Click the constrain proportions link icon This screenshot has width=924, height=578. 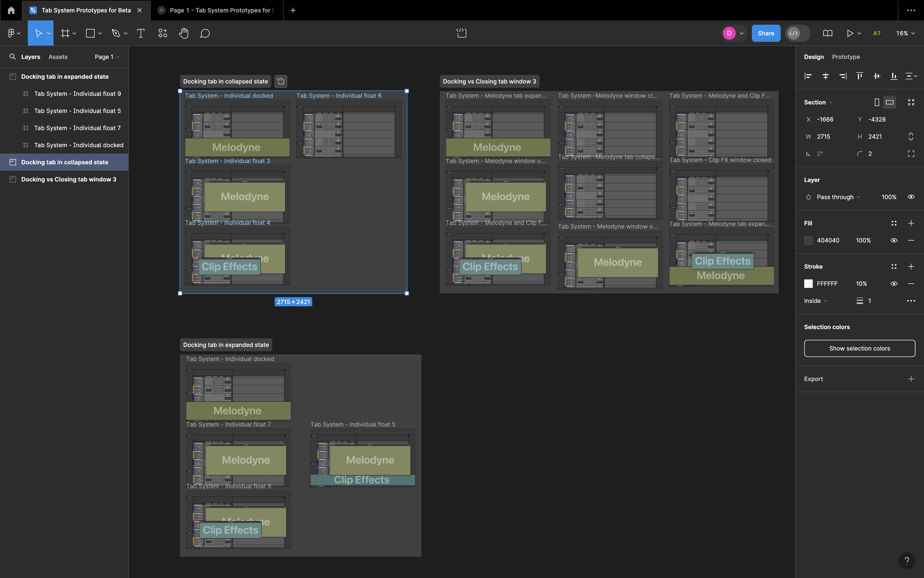[911, 136]
